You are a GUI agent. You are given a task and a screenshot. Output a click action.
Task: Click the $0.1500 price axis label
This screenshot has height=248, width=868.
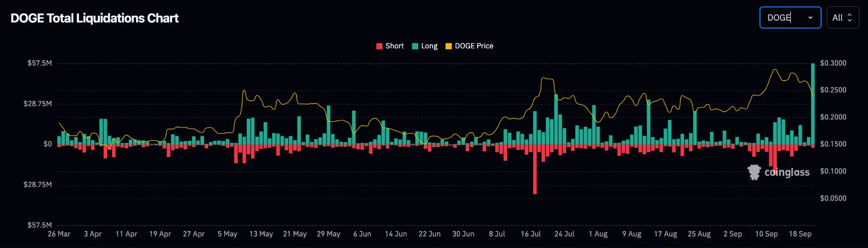coord(833,144)
